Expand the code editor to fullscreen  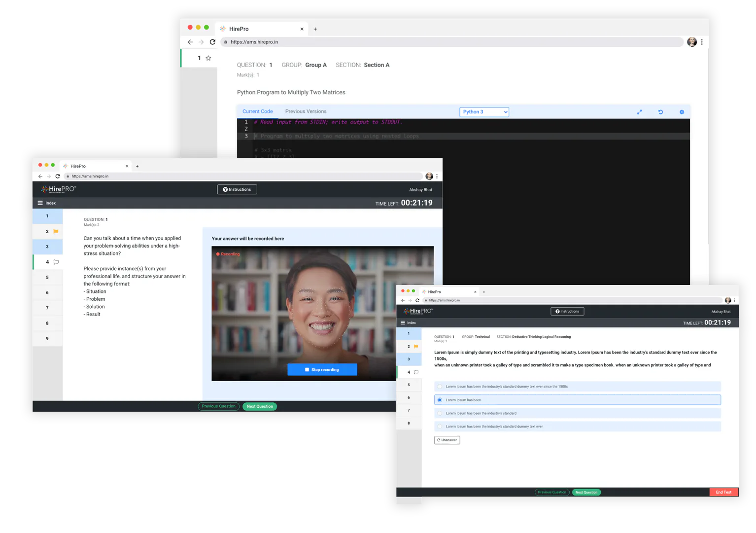pos(639,112)
